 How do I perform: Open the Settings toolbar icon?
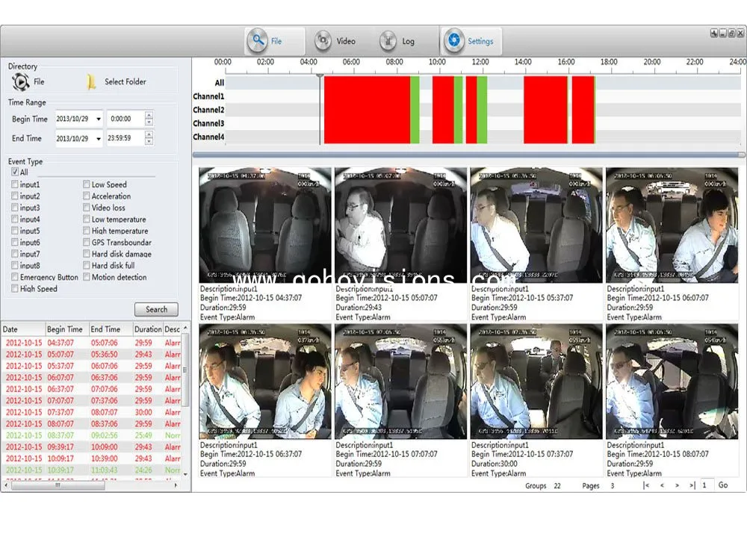click(454, 41)
